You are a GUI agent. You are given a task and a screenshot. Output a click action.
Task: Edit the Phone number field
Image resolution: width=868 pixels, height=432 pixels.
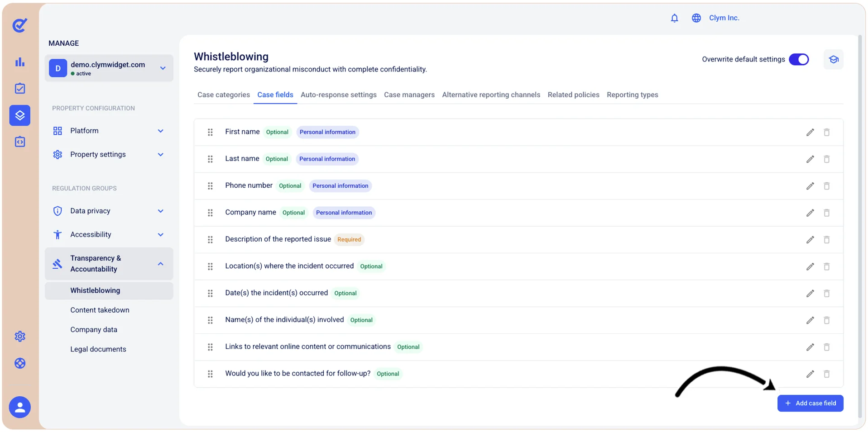810,186
